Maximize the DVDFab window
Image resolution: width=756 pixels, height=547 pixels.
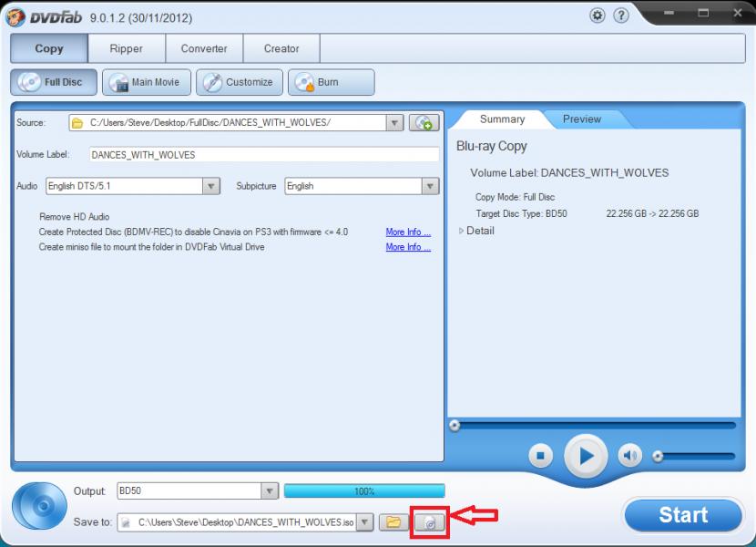point(703,13)
